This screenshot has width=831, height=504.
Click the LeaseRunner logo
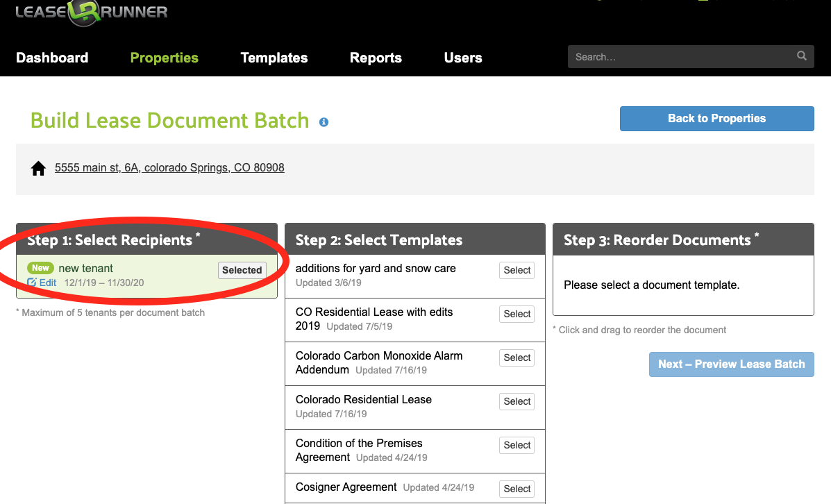coord(90,12)
